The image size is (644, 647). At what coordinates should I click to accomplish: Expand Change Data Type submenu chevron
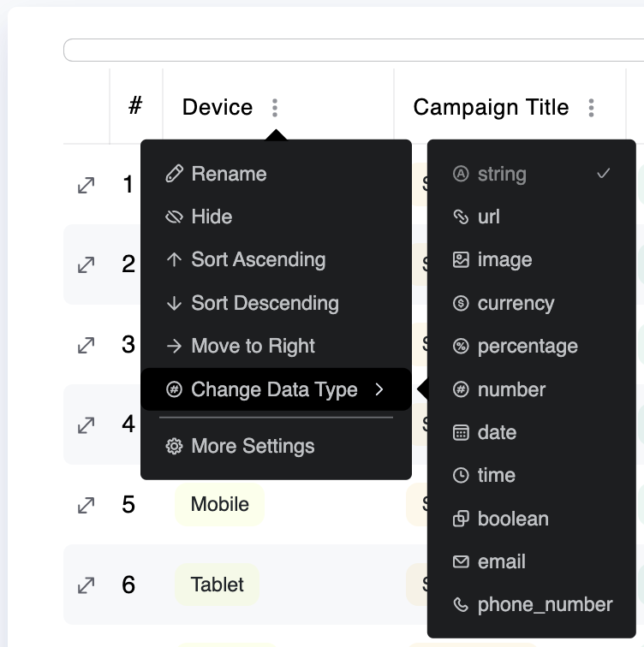coord(379,389)
